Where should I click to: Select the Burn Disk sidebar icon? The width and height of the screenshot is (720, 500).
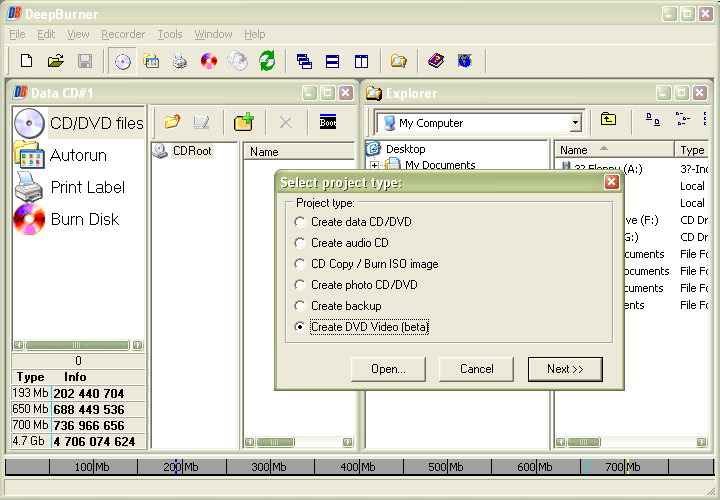pos(29,219)
